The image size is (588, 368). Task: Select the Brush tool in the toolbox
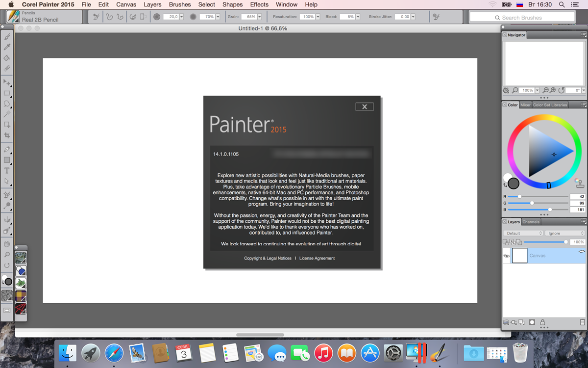(7, 37)
